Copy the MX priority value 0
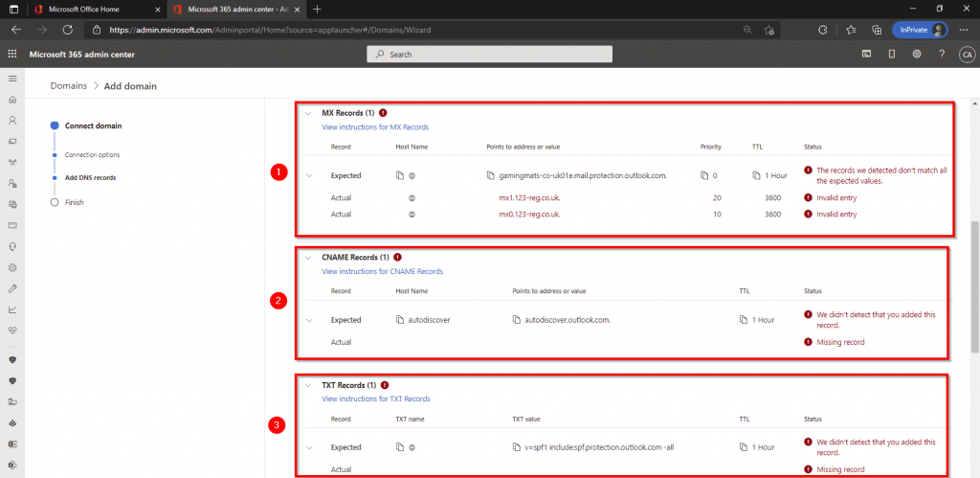The width and height of the screenshot is (980, 478). coord(704,176)
